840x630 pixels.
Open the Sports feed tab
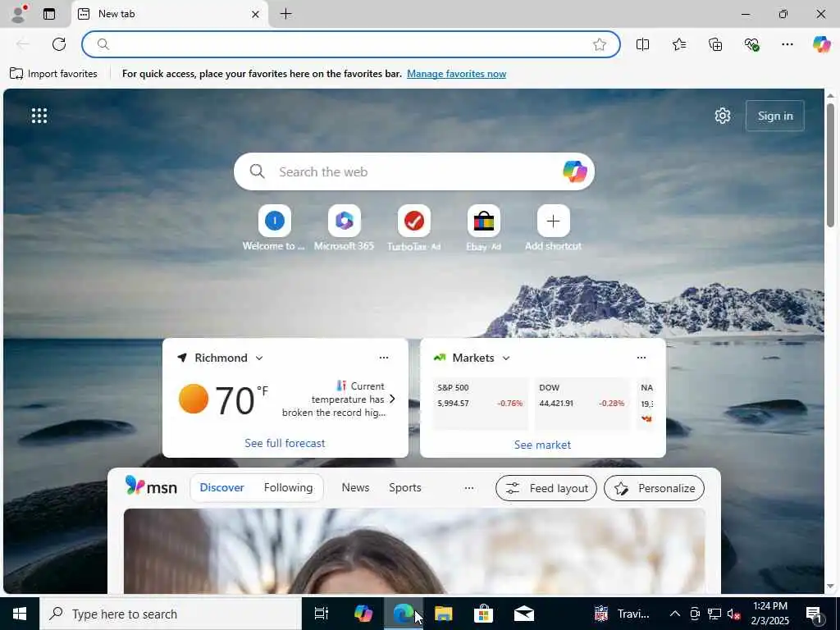[x=405, y=487]
